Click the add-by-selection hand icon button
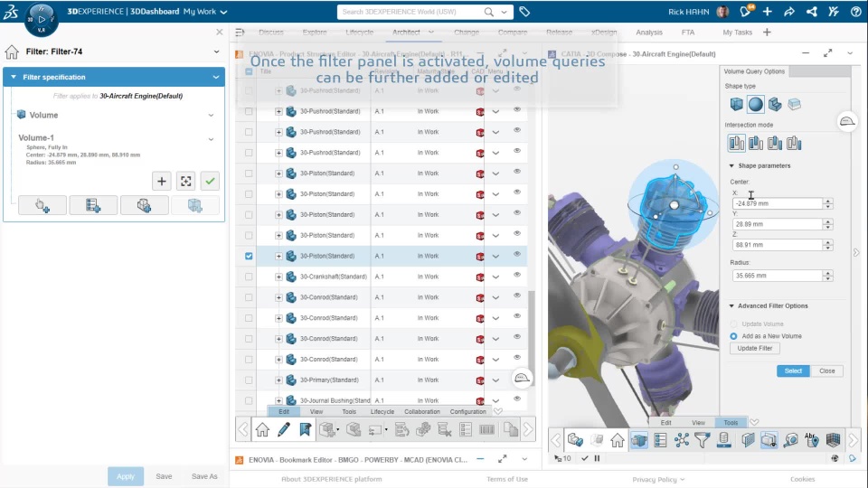Screen dimensions: 868x488 [42, 205]
